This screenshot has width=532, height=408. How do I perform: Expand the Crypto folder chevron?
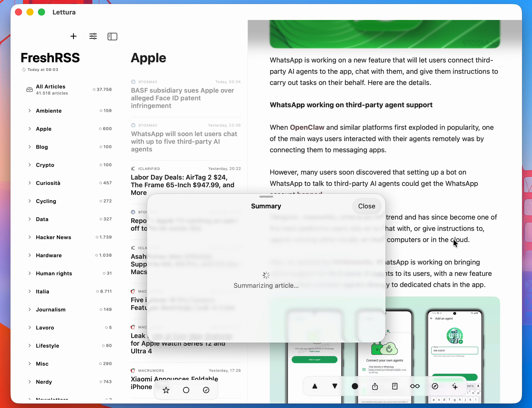(30, 165)
